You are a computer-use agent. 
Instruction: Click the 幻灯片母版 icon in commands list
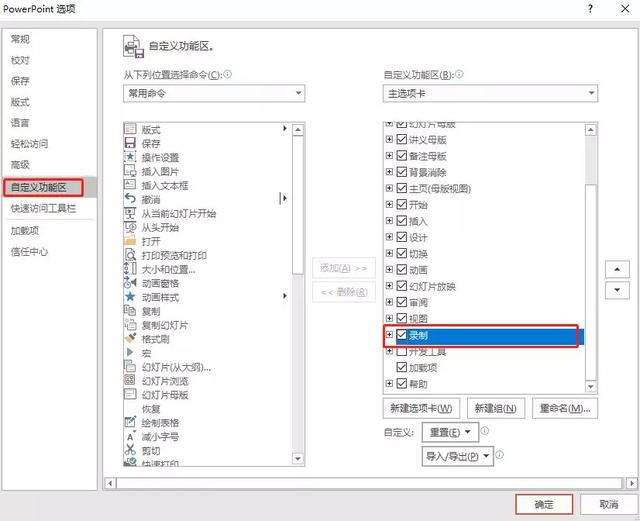click(x=130, y=394)
